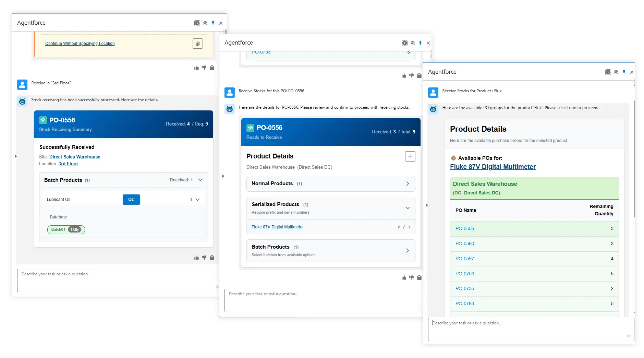Thumbs up the stock receiving summary response
Viewport: 644px width, 358px height.
[196, 258]
